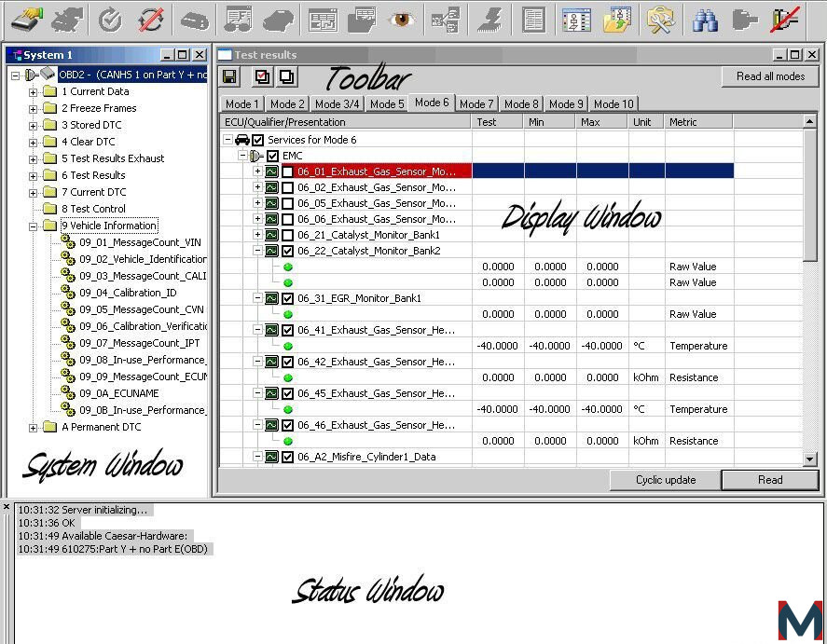Collapse the EMC node
Viewport: 827px width, 644px height.
242,155
